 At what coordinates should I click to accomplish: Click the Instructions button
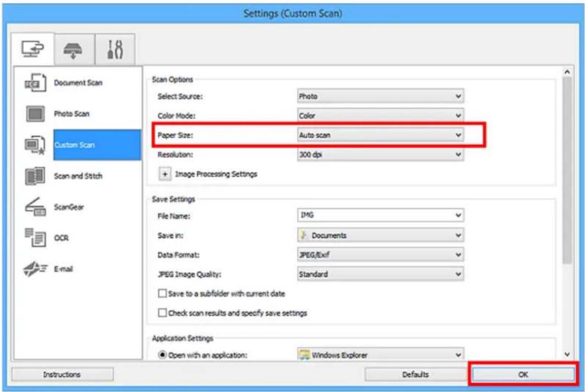[x=62, y=374]
